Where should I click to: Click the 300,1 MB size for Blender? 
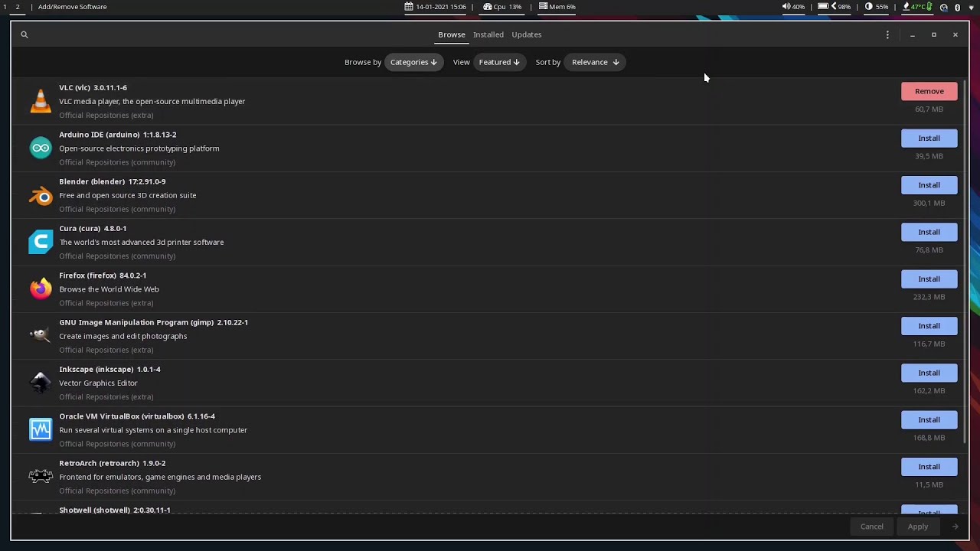click(929, 204)
